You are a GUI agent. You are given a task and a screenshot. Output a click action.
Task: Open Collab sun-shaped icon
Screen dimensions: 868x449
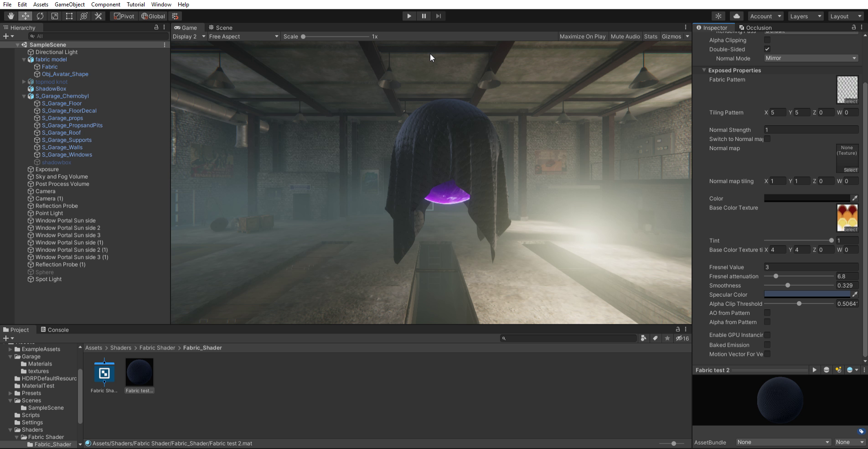pos(718,16)
